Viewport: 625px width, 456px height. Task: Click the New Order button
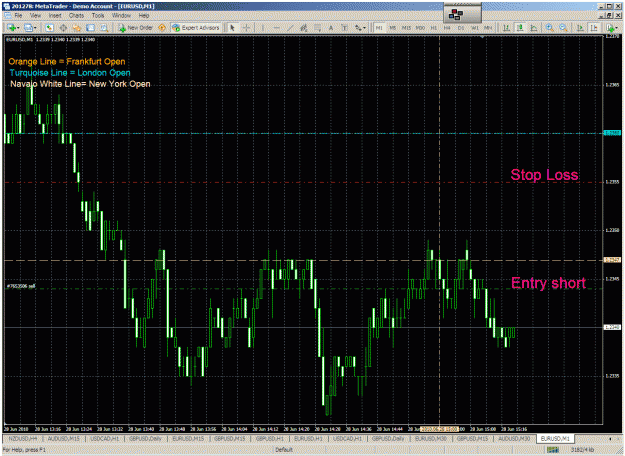pyautogui.click(x=136, y=28)
